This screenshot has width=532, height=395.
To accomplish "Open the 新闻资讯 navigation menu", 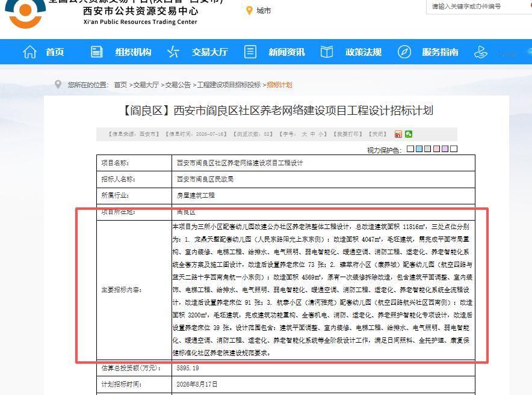I will (x=286, y=52).
